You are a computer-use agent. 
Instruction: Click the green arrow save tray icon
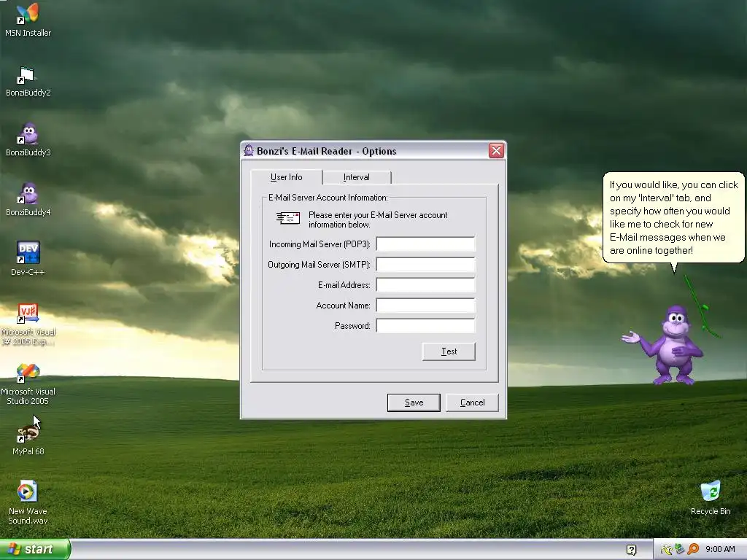pyautogui.click(x=679, y=550)
